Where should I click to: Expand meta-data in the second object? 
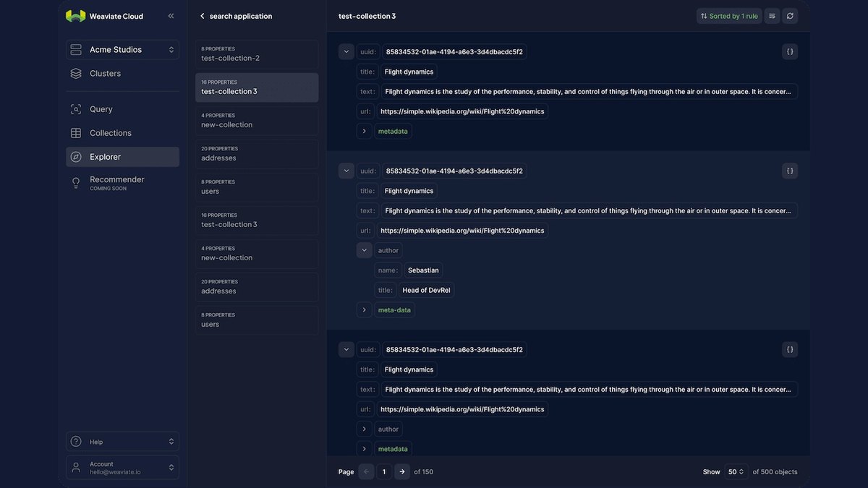pos(365,310)
